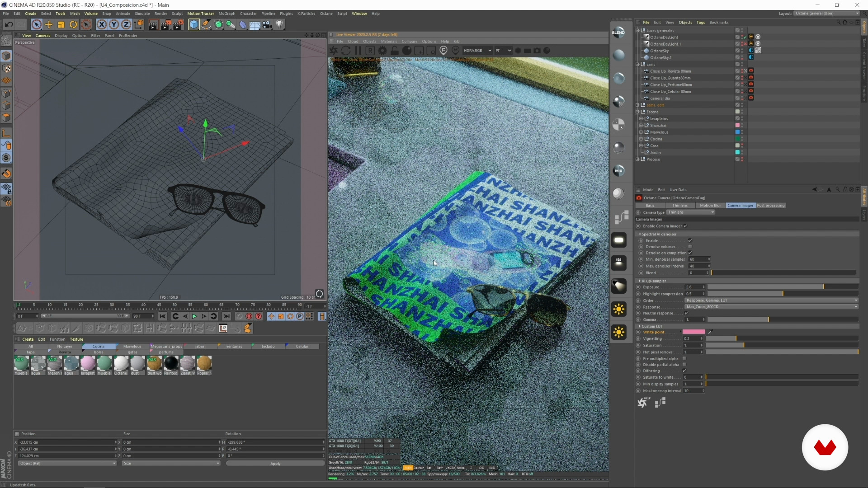
Task: Open the MoGraph menu
Action: click(x=226, y=14)
